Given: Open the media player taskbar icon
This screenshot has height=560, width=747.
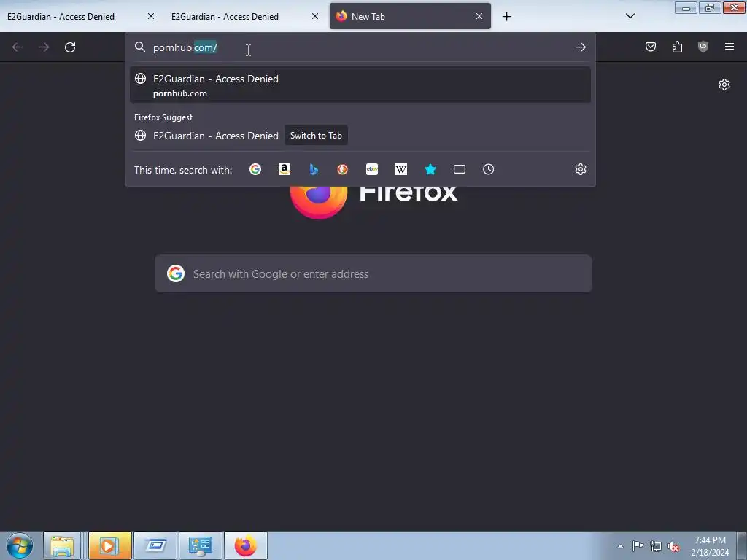Looking at the screenshot, I should [x=109, y=545].
